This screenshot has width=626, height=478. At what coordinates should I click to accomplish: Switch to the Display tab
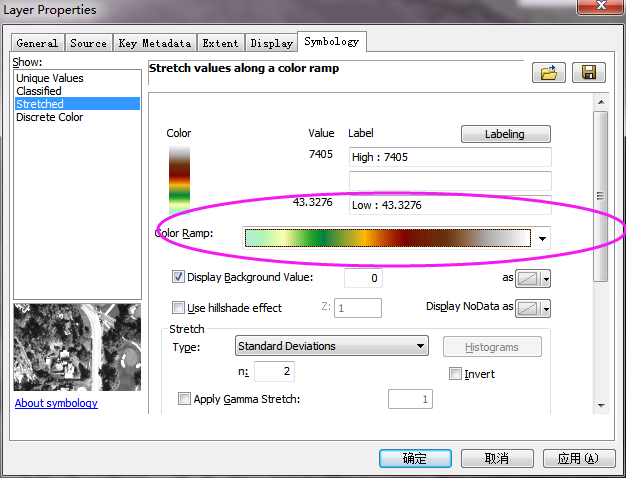click(x=271, y=43)
